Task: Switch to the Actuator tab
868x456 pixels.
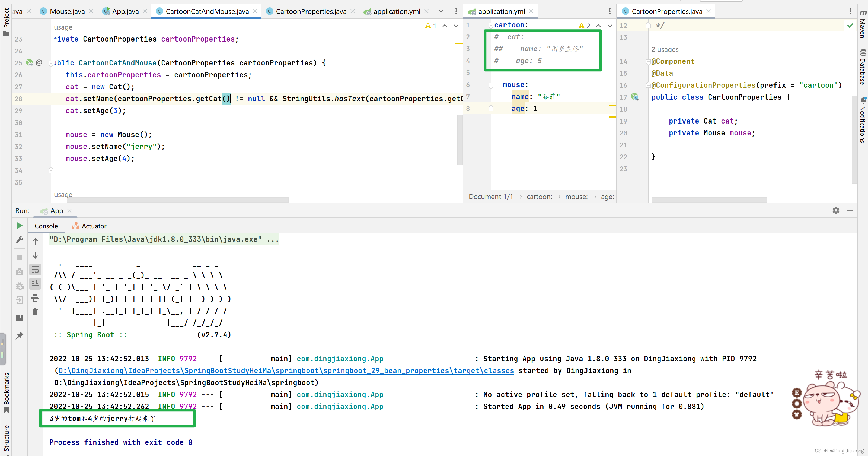Action: [89, 226]
